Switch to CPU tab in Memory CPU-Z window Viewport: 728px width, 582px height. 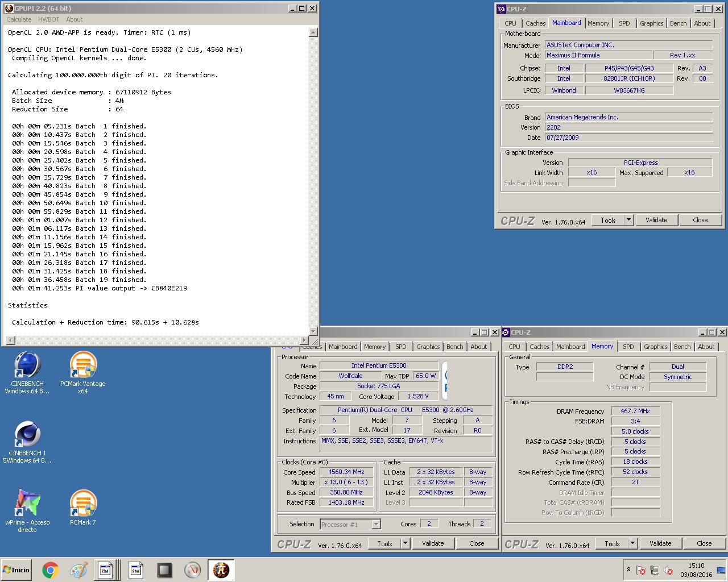514,347
